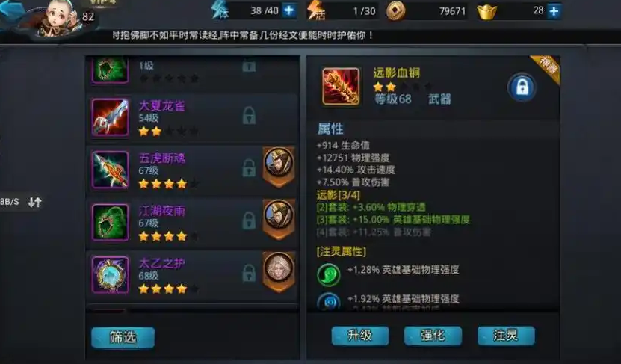Select the 五虎断魂 spear equipment icon

click(x=110, y=170)
